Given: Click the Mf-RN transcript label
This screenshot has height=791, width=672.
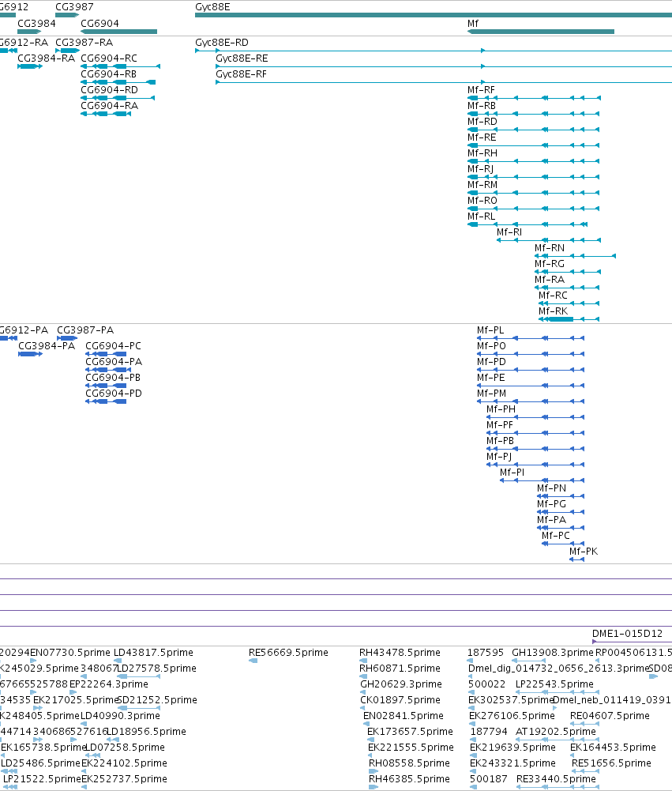Looking at the screenshot, I should tap(550, 247).
